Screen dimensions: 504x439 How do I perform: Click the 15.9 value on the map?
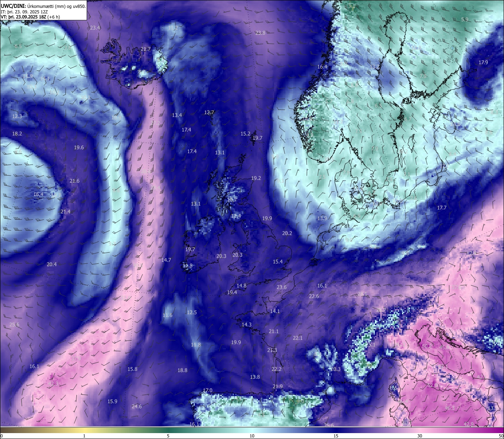coord(112,401)
